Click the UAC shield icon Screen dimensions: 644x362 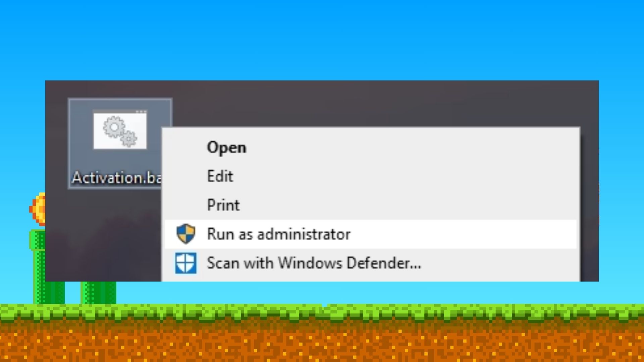186,234
